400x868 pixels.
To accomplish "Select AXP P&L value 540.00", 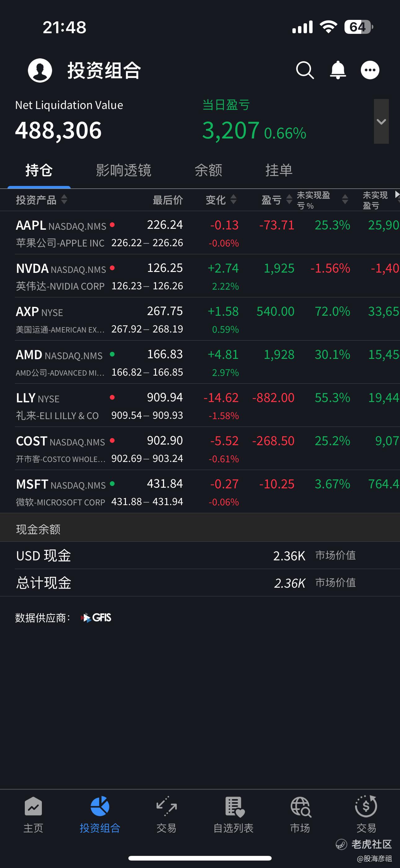I will (x=275, y=311).
